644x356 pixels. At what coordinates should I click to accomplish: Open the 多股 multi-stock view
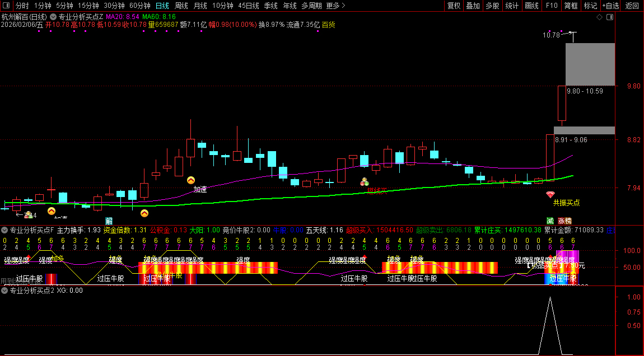tap(492, 6)
